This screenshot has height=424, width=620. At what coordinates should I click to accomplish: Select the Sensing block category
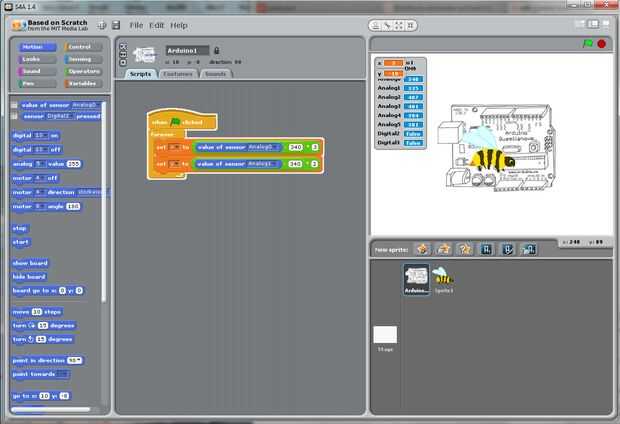click(83, 59)
